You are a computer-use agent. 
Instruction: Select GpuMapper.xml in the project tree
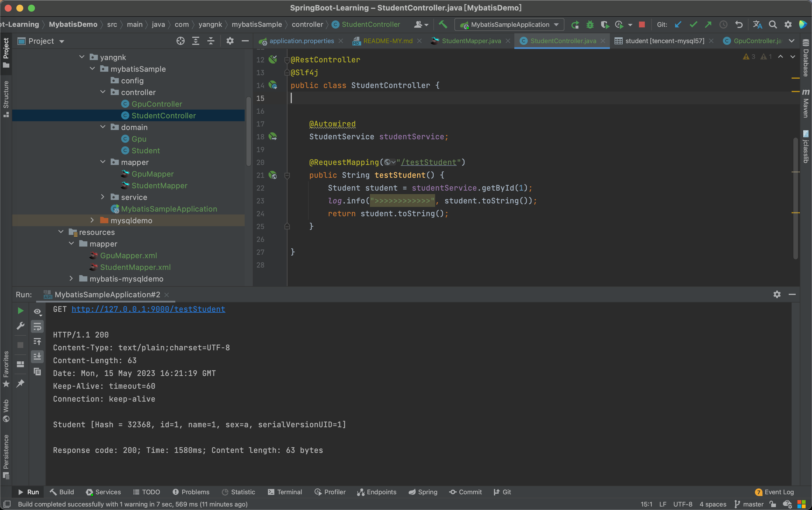coord(128,255)
